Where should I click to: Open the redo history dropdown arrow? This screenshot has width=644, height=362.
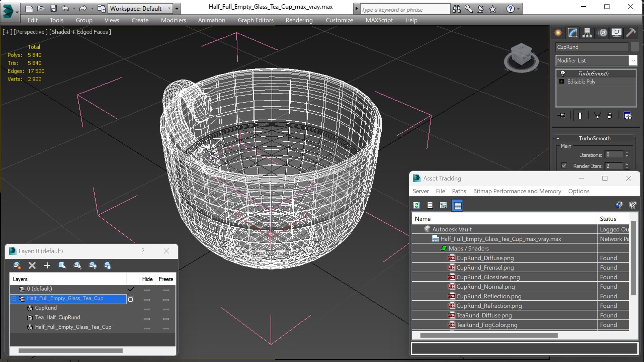click(92, 8)
